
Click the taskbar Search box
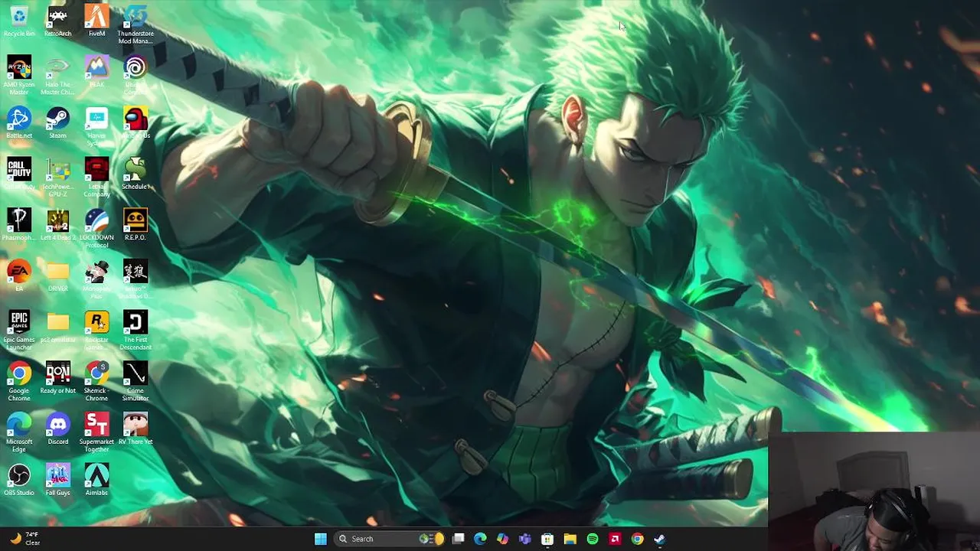coord(390,539)
